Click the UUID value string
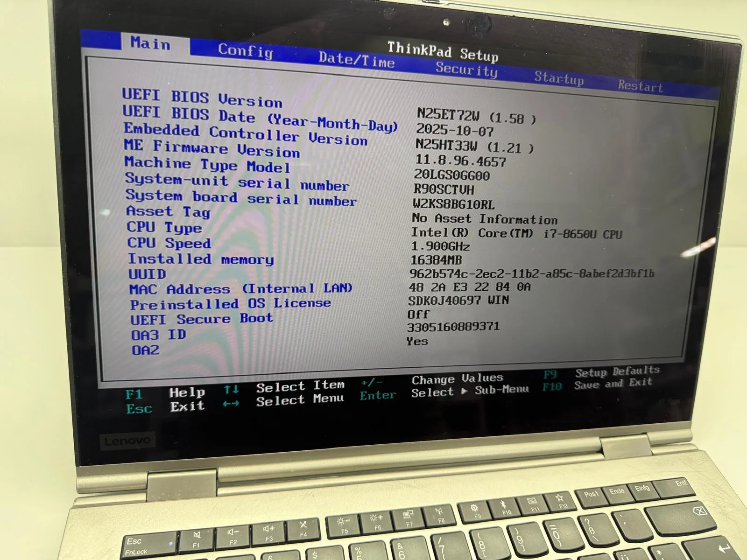The width and height of the screenshot is (747, 560). click(532, 273)
